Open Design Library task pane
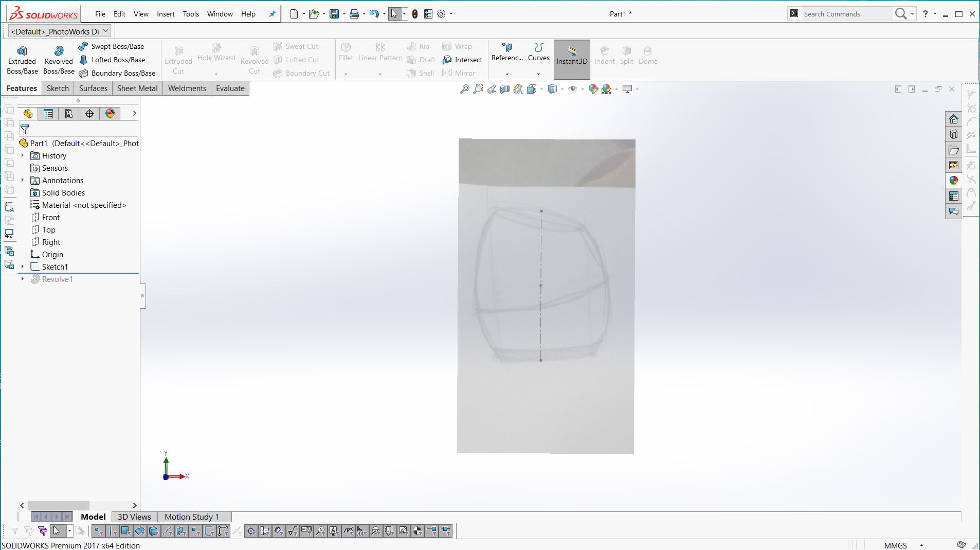Image resolution: width=980 pixels, height=550 pixels. (954, 134)
